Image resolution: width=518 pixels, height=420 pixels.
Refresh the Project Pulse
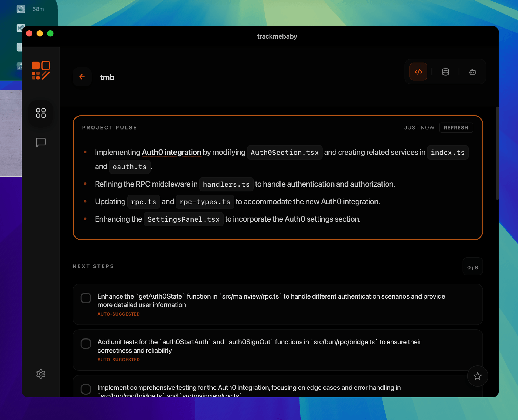(456, 127)
